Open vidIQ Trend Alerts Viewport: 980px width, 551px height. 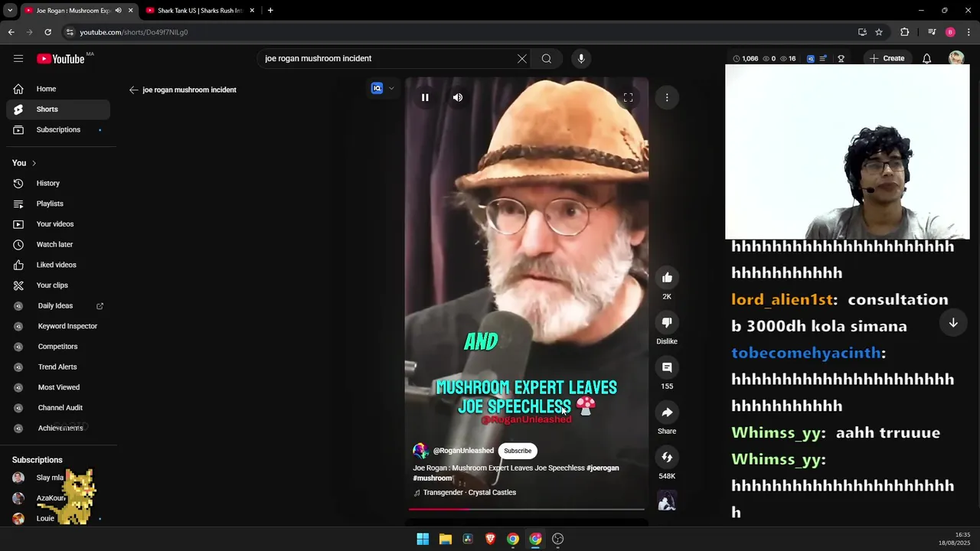[x=58, y=367]
